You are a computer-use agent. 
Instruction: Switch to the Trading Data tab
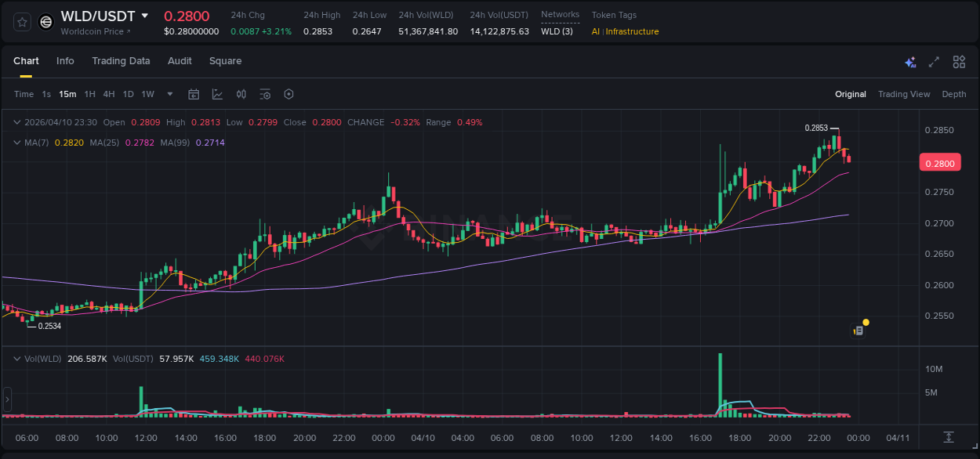click(121, 61)
